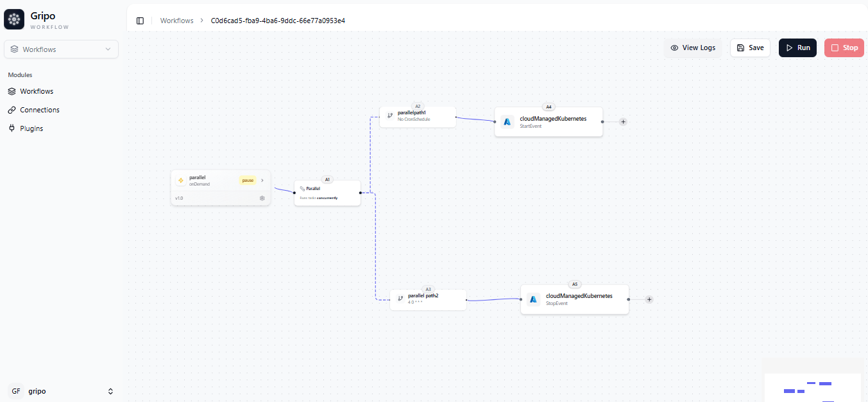Open settings gear on the parallel trigger node
The image size is (868, 402).
pos(262,198)
